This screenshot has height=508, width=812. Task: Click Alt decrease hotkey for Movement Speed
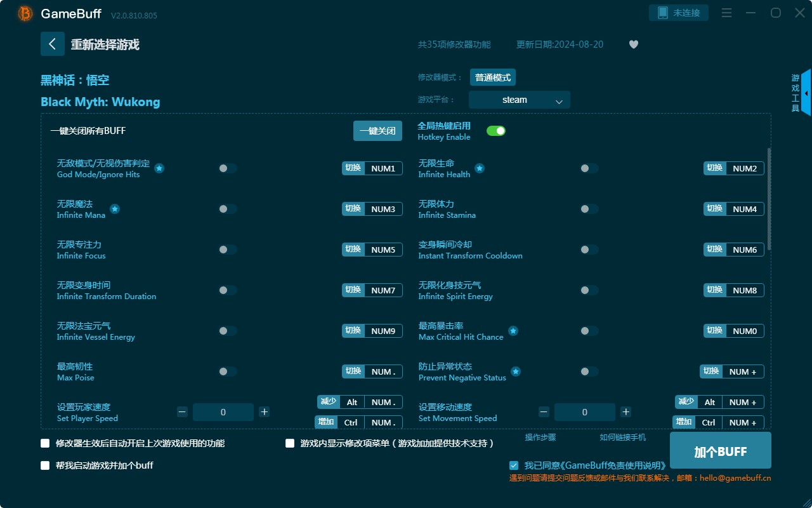pyautogui.click(x=710, y=402)
